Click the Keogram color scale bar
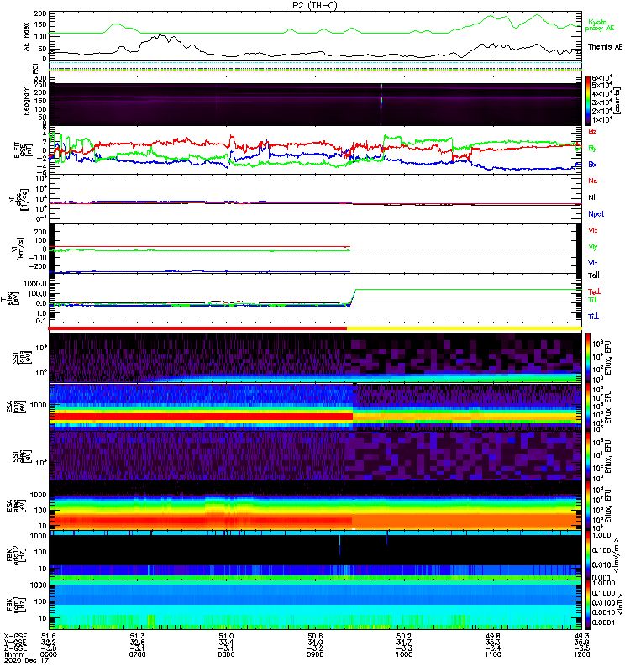Viewport: 630px width, 672px height. click(x=590, y=99)
